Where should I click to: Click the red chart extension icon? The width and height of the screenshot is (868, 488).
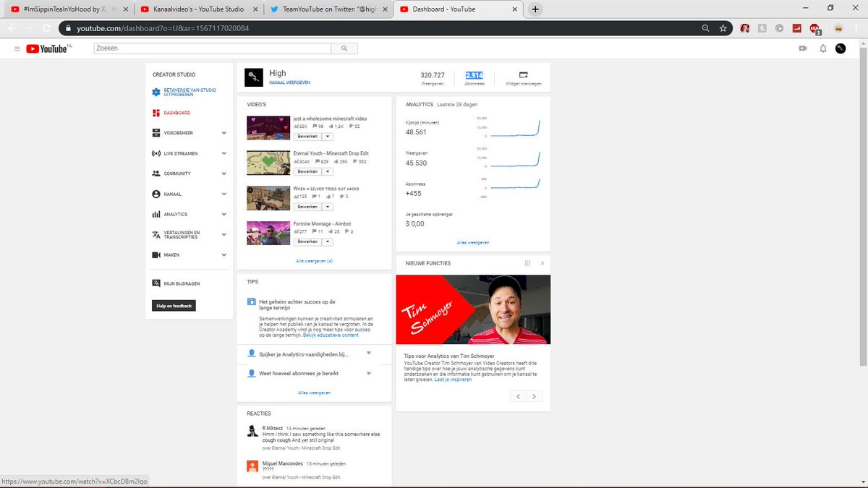796,28
